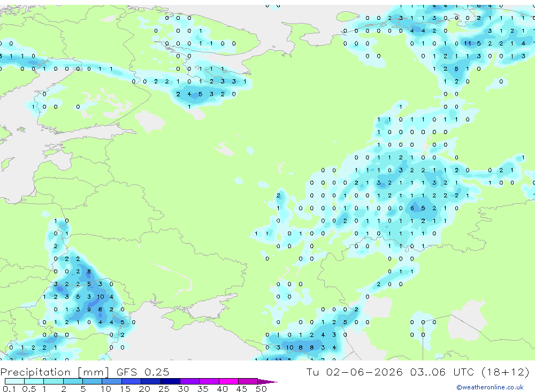This screenshot has width=535, height=392.
Task: Click the legend scale label "40"
Action: click(x=222, y=389)
